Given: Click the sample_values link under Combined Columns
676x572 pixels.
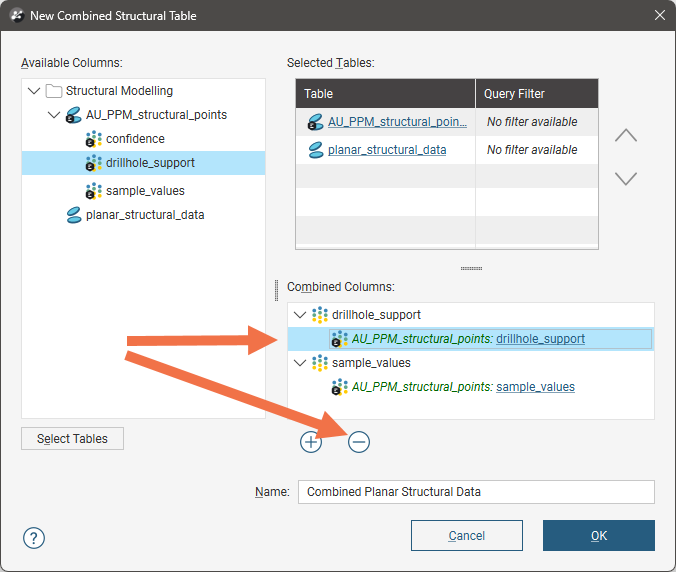Looking at the screenshot, I should 535,387.
